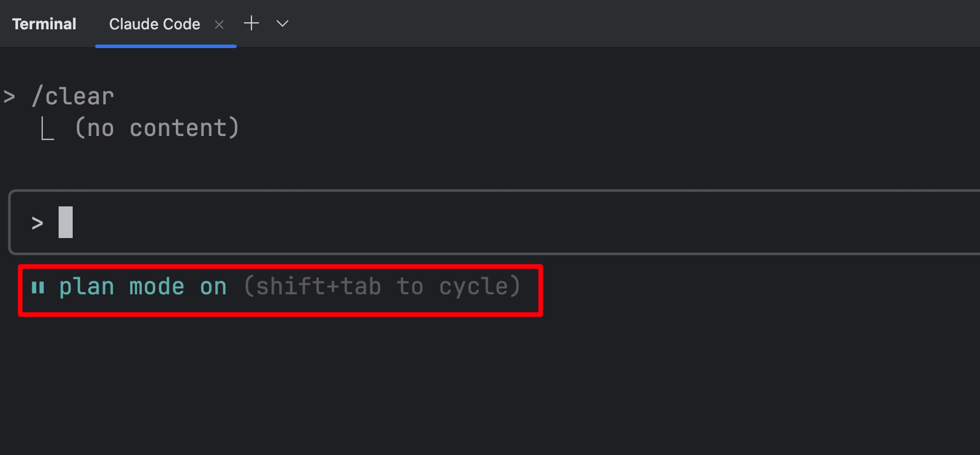The image size is (980, 455).
Task: Click the output branch connector symbol
Action: (x=48, y=128)
